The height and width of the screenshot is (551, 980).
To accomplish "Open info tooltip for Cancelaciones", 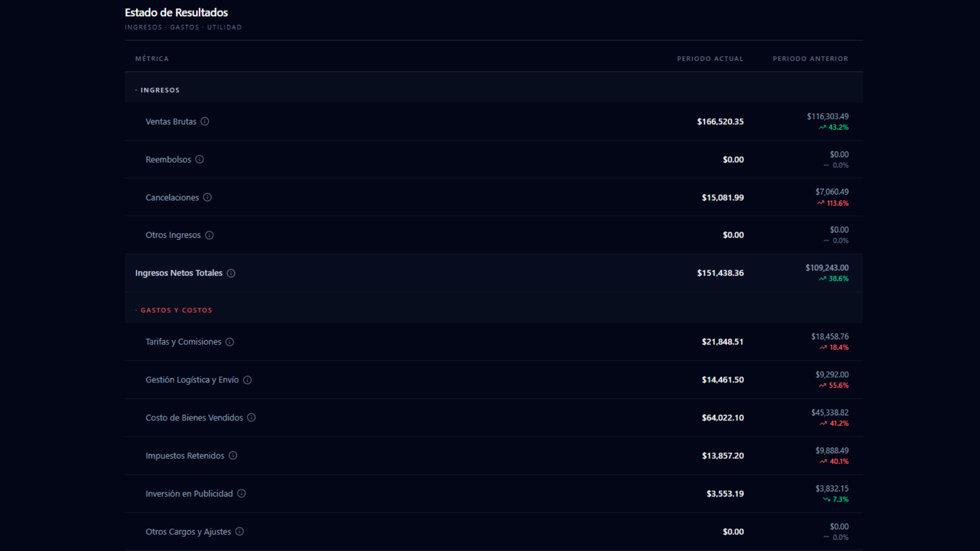I will coord(207,197).
